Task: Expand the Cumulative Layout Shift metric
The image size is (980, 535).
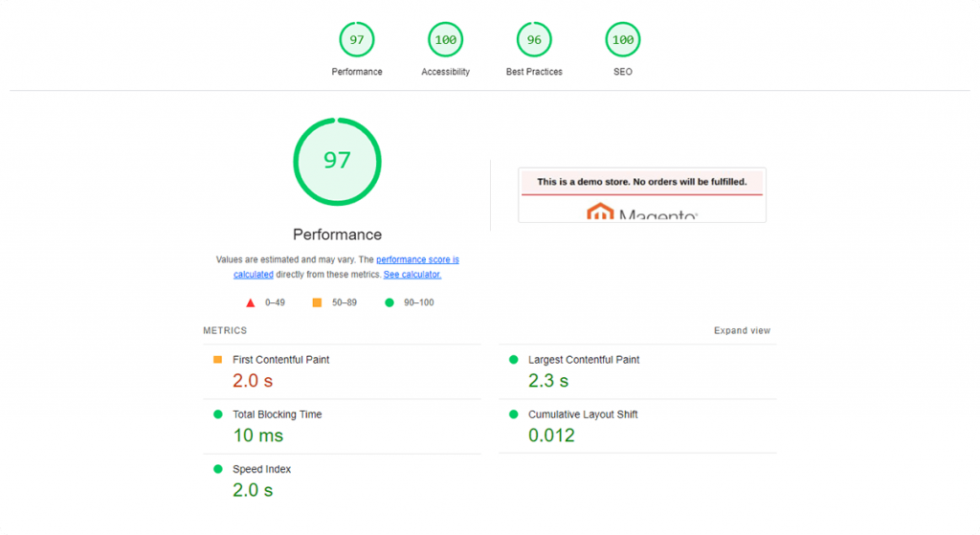Action: click(582, 414)
